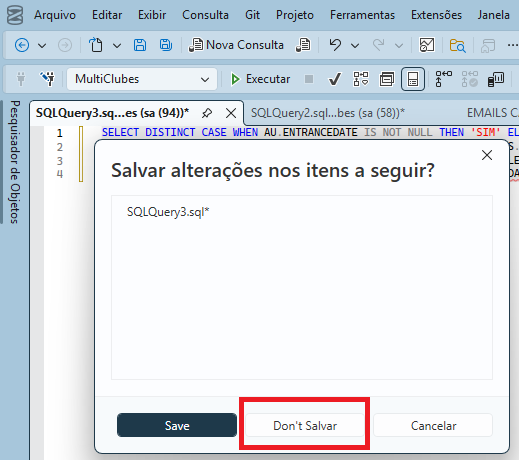
Task: Switch to the EMAILS tab
Action: pyautogui.click(x=493, y=113)
